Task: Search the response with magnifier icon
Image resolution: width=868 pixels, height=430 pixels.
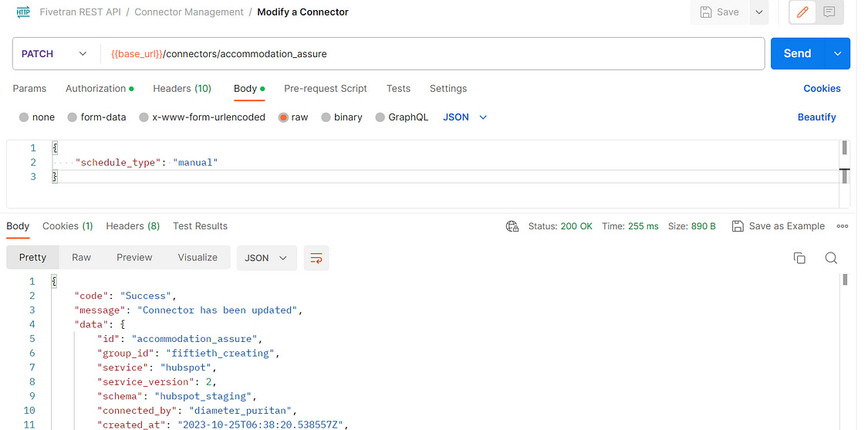Action: 831,258
